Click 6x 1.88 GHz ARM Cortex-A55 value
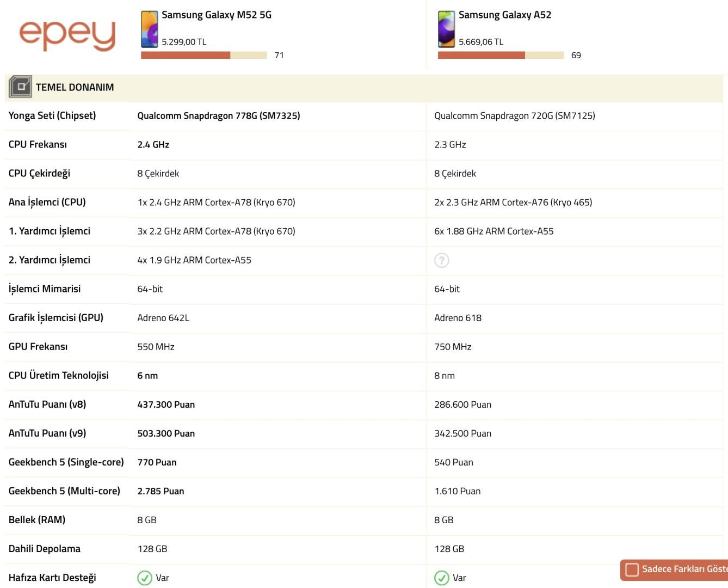 (x=494, y=231)
